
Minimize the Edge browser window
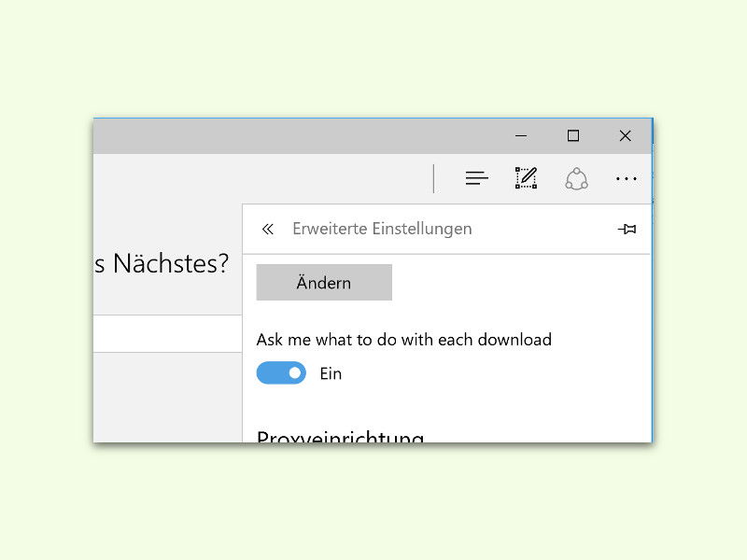click(x=521, y=136)
